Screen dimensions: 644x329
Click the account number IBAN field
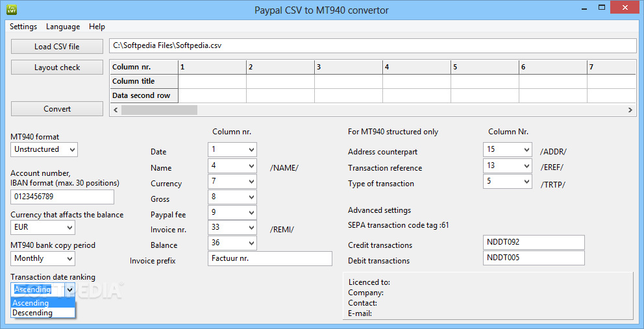point(62,197)
